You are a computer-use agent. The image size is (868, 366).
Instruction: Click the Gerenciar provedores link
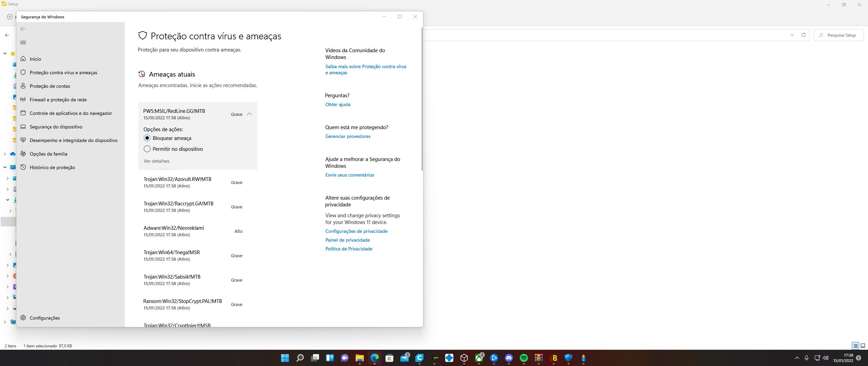click(348, 136)
